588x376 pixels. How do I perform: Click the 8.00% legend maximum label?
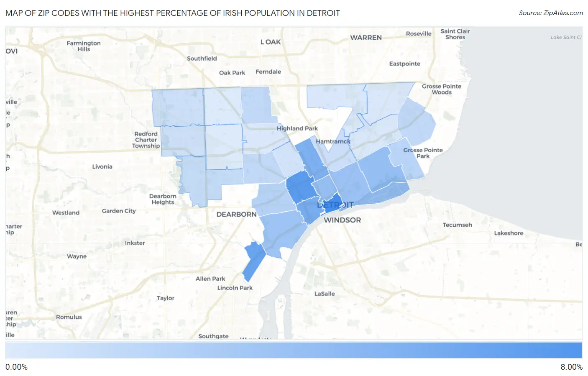(571, 367)
